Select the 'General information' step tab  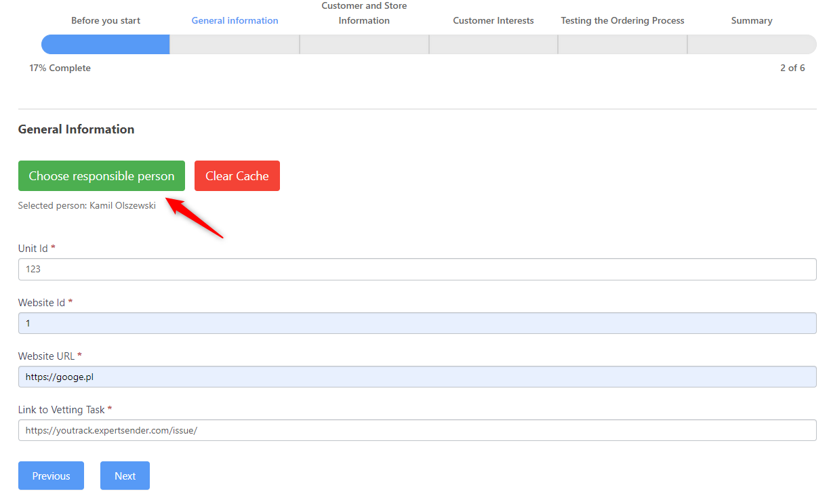[x=235, y=20]
